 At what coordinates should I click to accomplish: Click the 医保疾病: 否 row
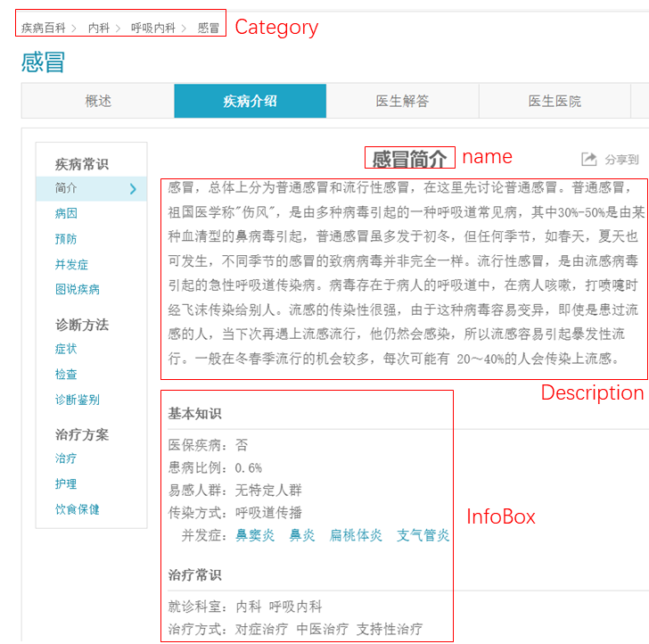point(209,445)
